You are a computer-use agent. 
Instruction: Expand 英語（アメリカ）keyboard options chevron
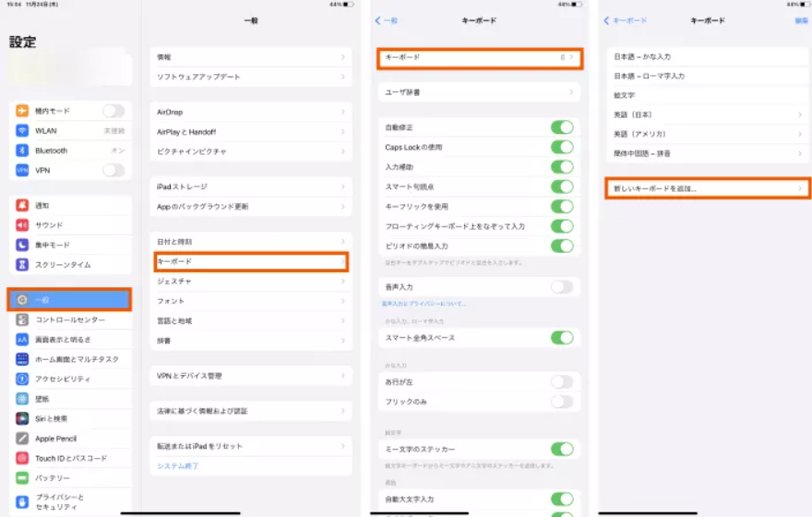pyautogui.click(x=801, y=134)
